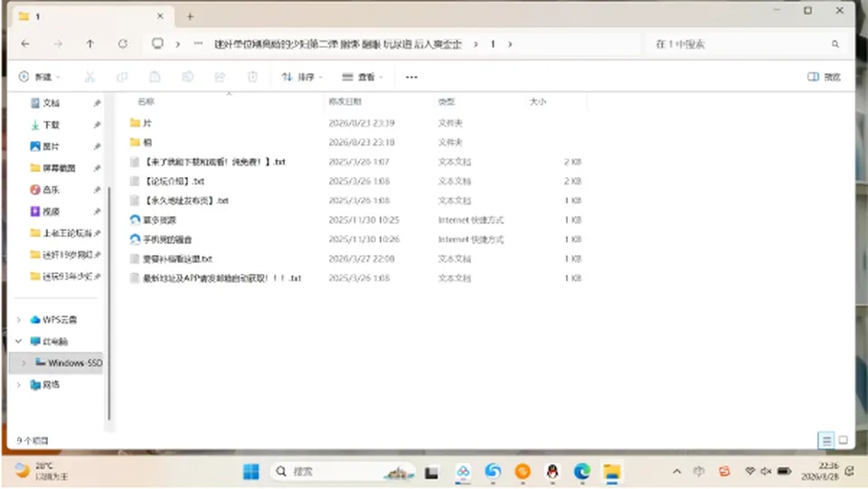This screenshot has height=489, width=868.
Task: Cut the selected item using scissors icon
Action: tap(90, 77)
